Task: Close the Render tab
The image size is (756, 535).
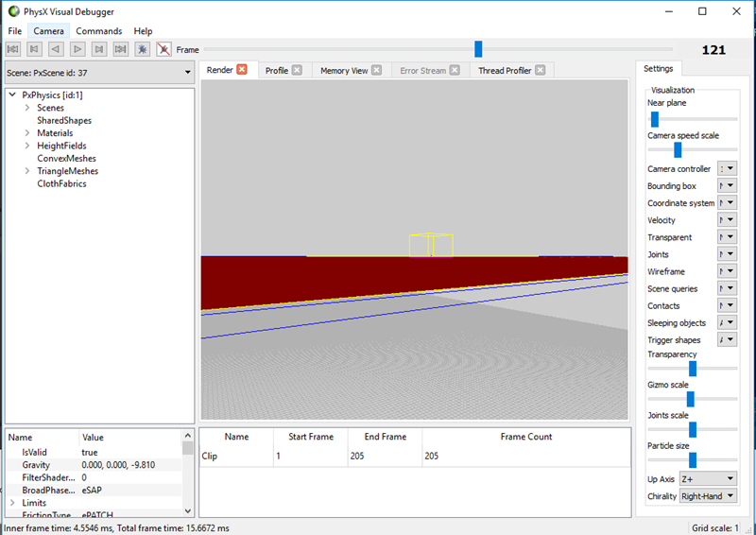Action: pyautogui.click(x=242, y=70)
